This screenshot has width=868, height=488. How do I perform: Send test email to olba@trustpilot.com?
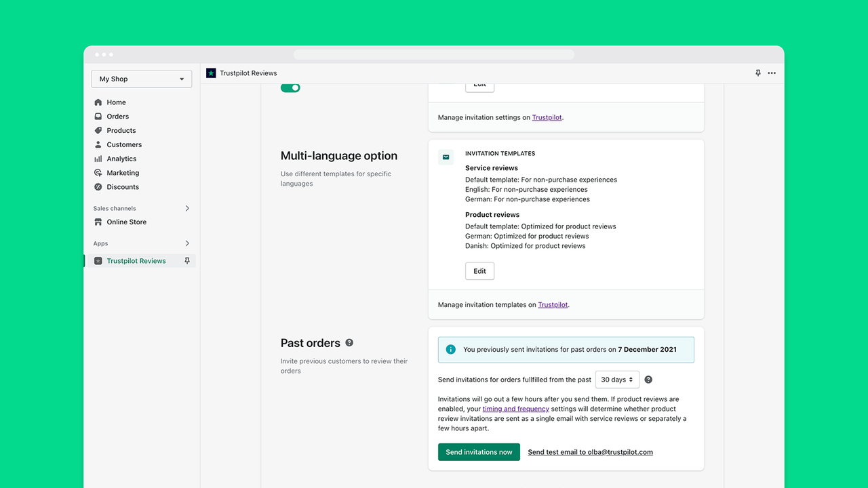click(x=589, y=451)
